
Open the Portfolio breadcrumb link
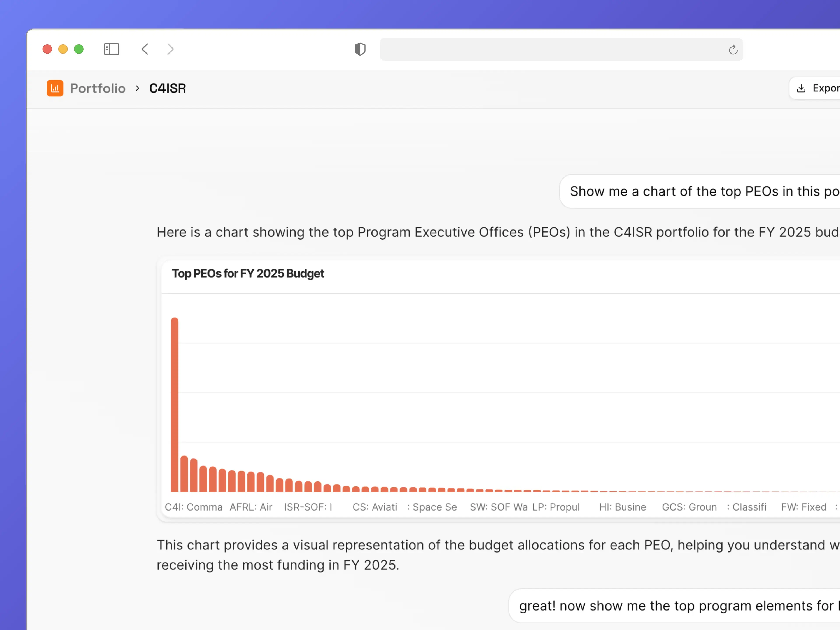[98, 88]
